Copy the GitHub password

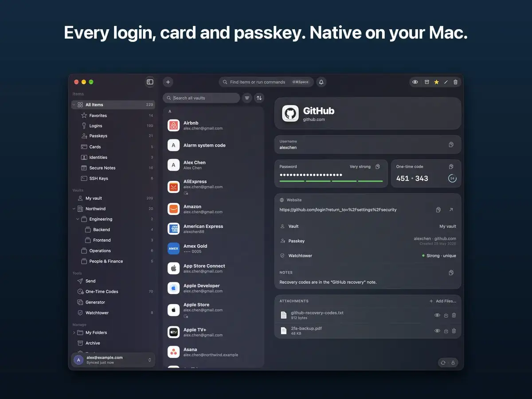tap(378, 167)
